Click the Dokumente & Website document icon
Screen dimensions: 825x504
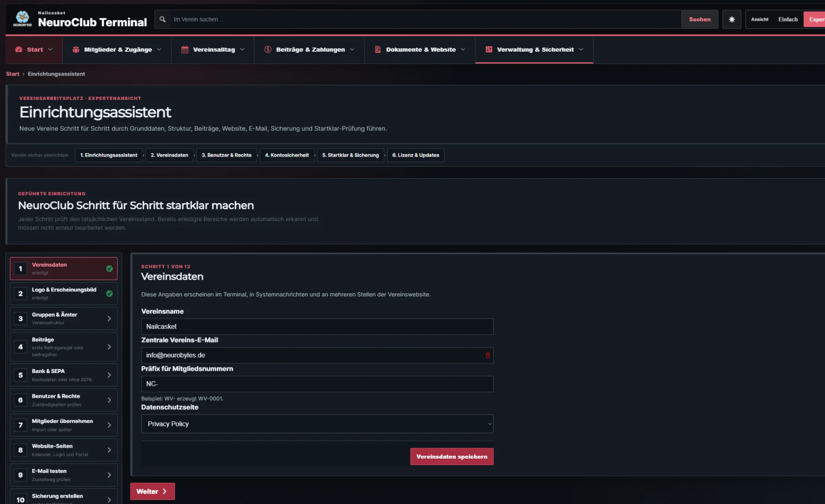(378, 49)
